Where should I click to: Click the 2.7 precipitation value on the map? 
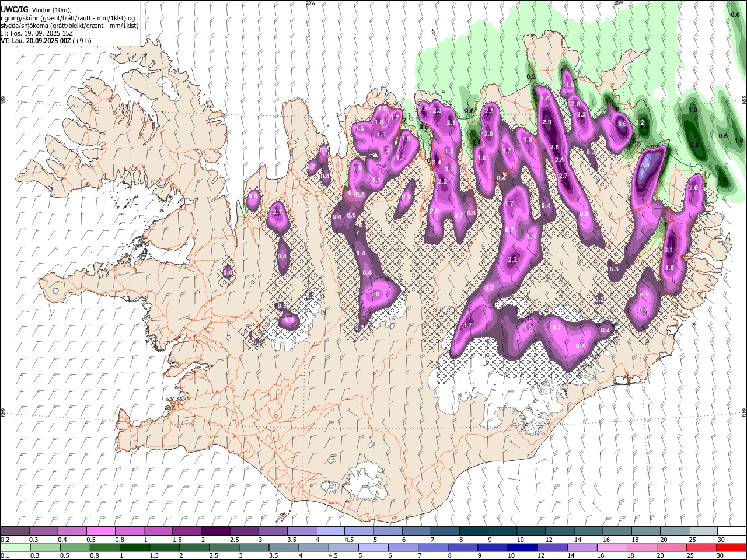563,176
